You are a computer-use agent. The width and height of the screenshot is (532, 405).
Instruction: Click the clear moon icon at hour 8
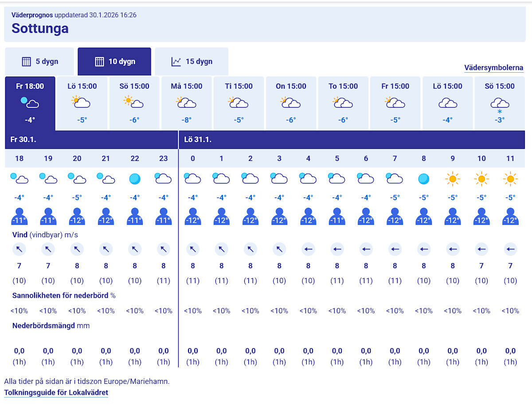[x=424, y=179]
